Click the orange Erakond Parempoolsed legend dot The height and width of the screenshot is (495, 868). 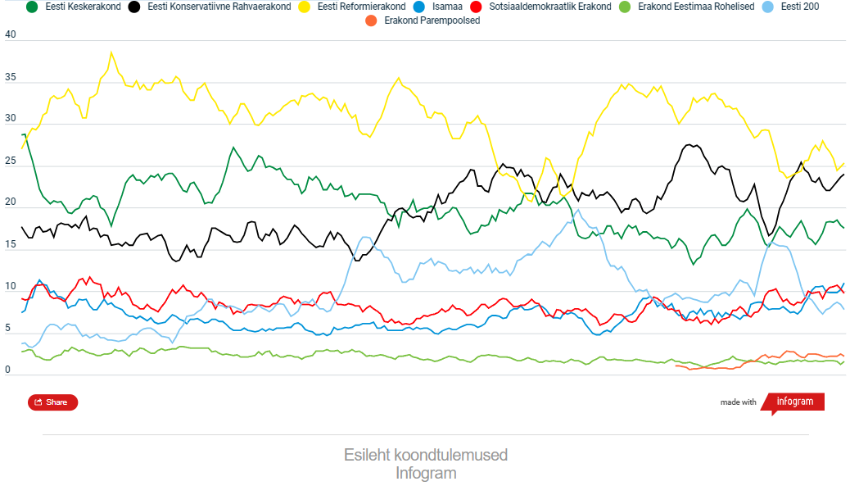pyautogui.click(x=371, y=20)
